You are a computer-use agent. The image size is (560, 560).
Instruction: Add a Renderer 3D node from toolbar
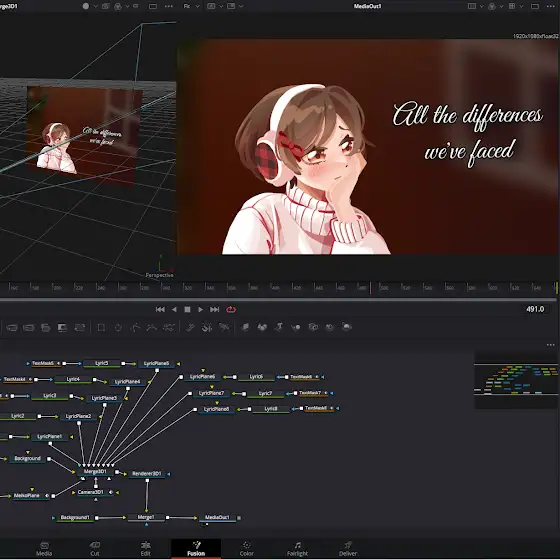tap(346, 327)
